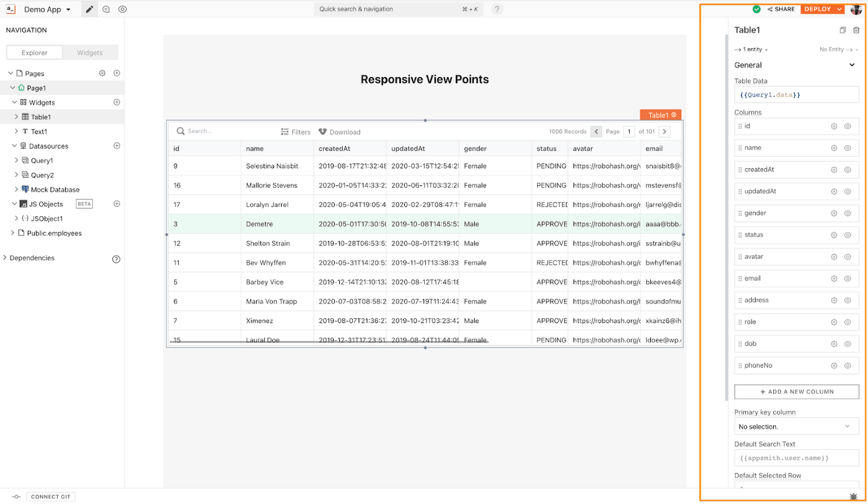
Task: Open the Primary key column dropdown
Action: point(796,427)
